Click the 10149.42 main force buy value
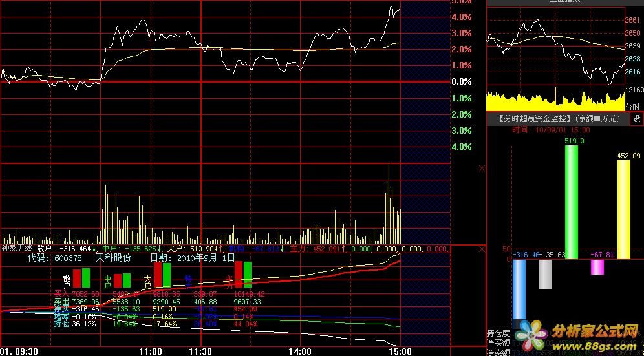The width and height of the screenshot is (644, 356). [250, 294]
